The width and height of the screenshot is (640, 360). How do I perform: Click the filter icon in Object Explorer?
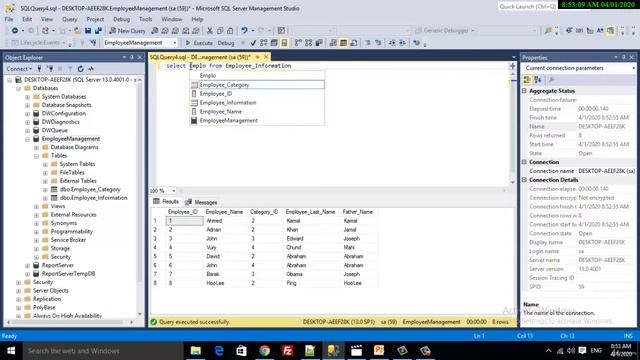[x=70, y=69]
